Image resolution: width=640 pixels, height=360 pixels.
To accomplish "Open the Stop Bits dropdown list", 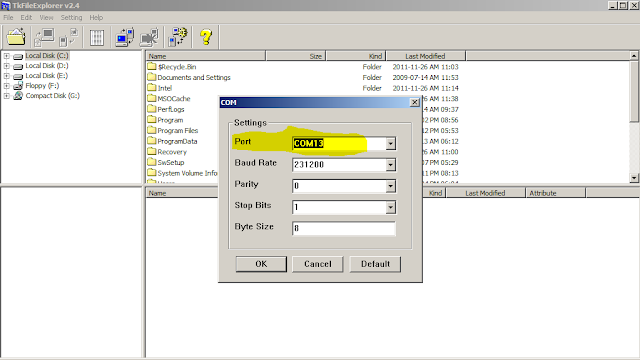I will point(391,207).
